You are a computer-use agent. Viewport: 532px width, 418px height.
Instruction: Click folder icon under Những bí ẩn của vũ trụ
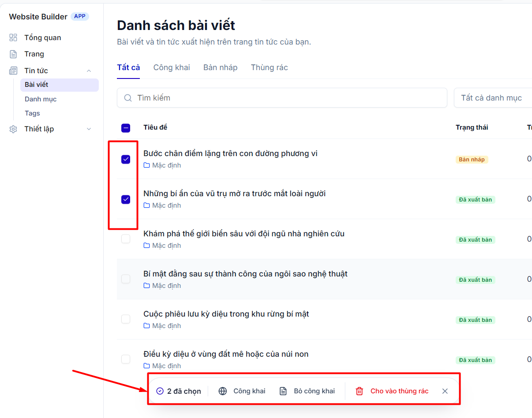click(147, 205)
